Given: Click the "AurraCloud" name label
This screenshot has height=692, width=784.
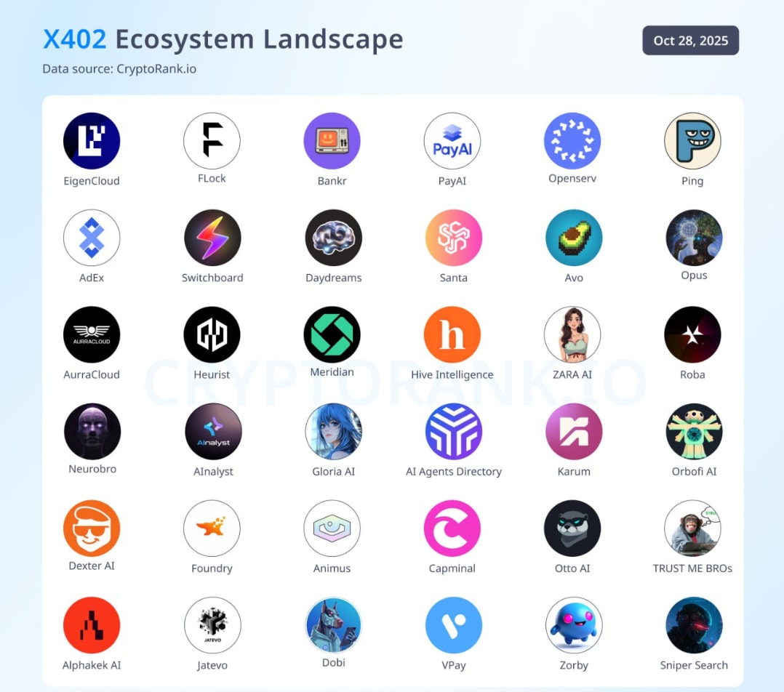Looking at the screenshot, I should (x=92, y=375).
